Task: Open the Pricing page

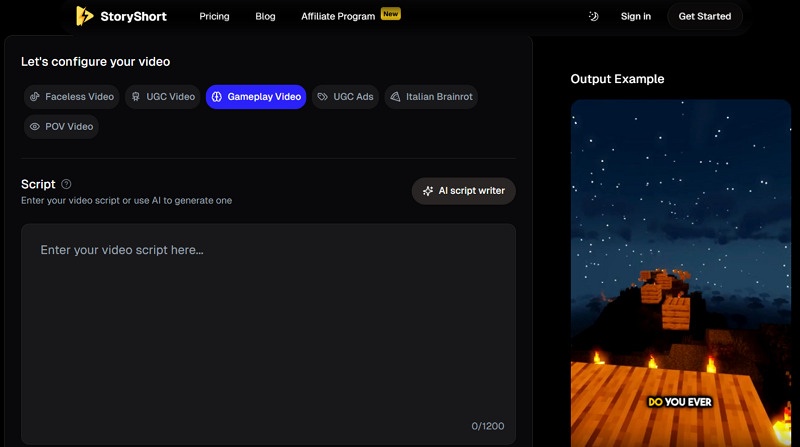Action: pos(214,16)
